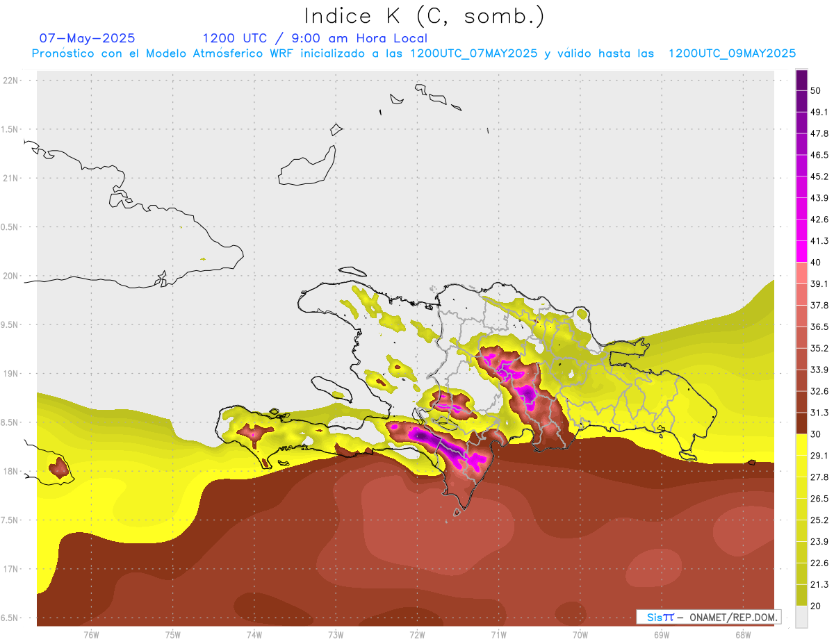The width and height of the screenshot is (834, 644).
Task: Click the legend value "41.3"
Action: (x=819, y=241)
